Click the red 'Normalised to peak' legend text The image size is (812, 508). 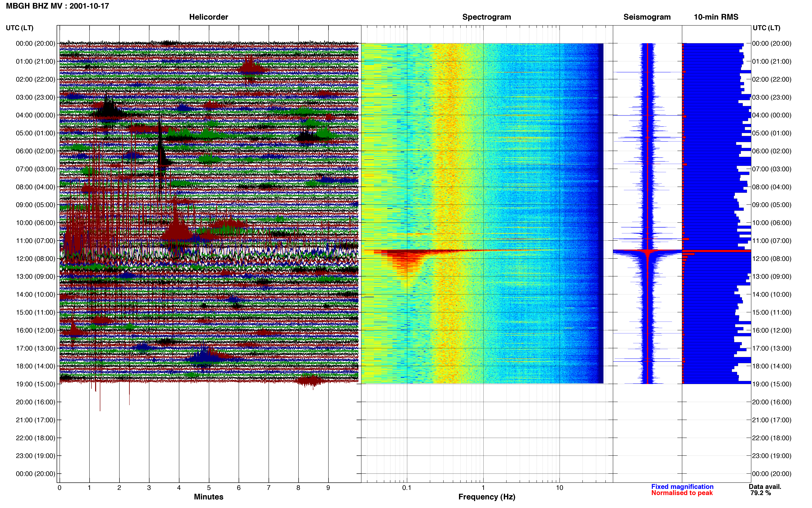(682, 493)
